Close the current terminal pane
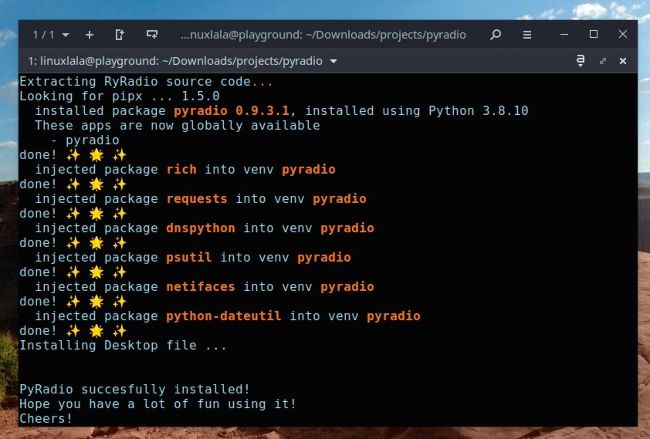 [x=623, y=61]
